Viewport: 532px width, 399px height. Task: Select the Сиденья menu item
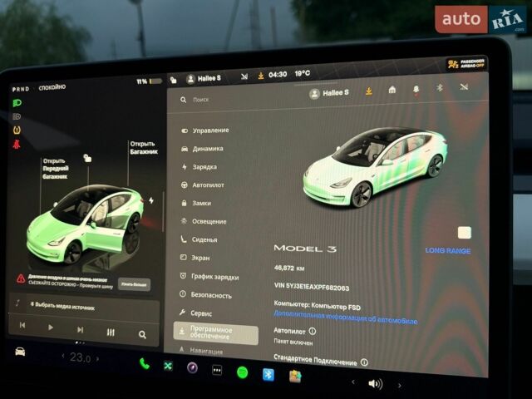[199, 239]
